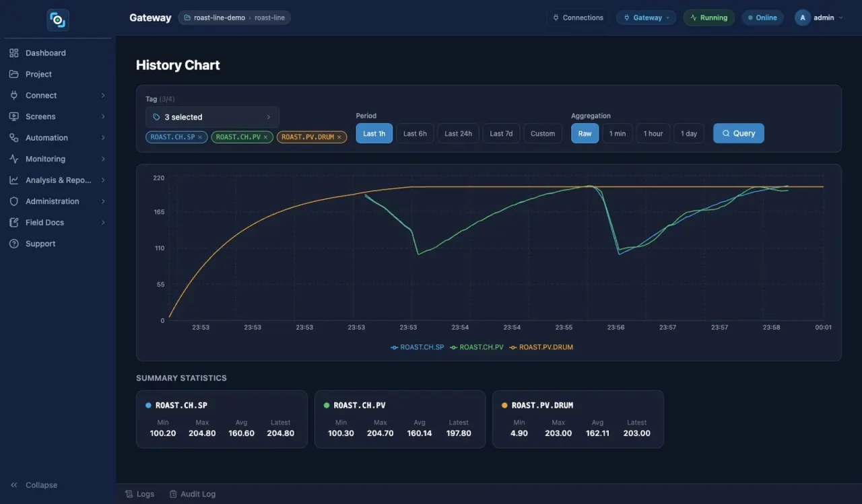Viewport: 862px width, 504px height.
Task: Click the Automation icon in sidebar
Action: pyautogui.click(x=13, y=138)
